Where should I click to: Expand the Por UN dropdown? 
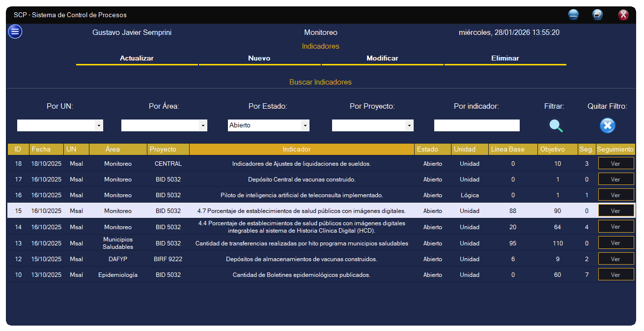point(99,126)
